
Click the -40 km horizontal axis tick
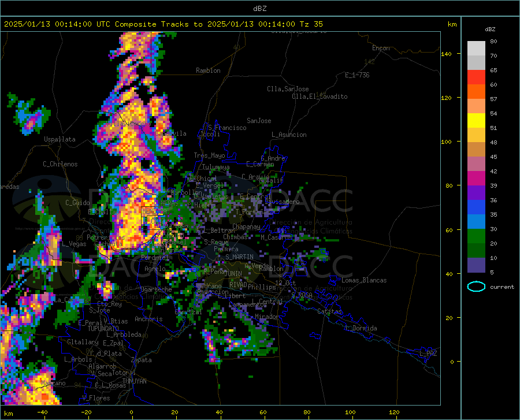(x=42, y=412)
